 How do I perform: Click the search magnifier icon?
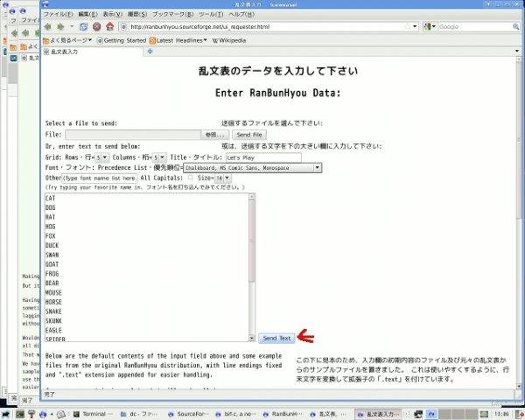pyautogui.click(x=515, y=26)
